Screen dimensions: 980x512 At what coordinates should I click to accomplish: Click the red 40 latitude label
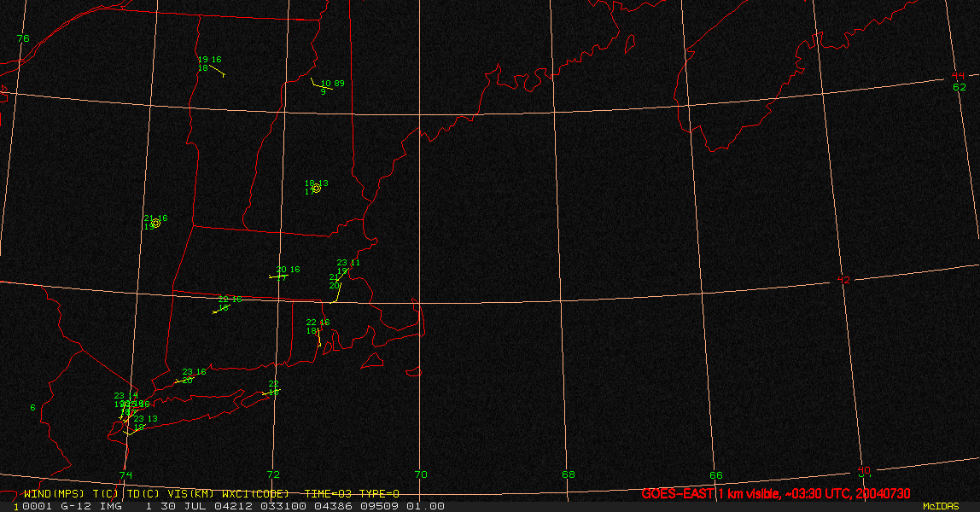(x=864, y=470)
